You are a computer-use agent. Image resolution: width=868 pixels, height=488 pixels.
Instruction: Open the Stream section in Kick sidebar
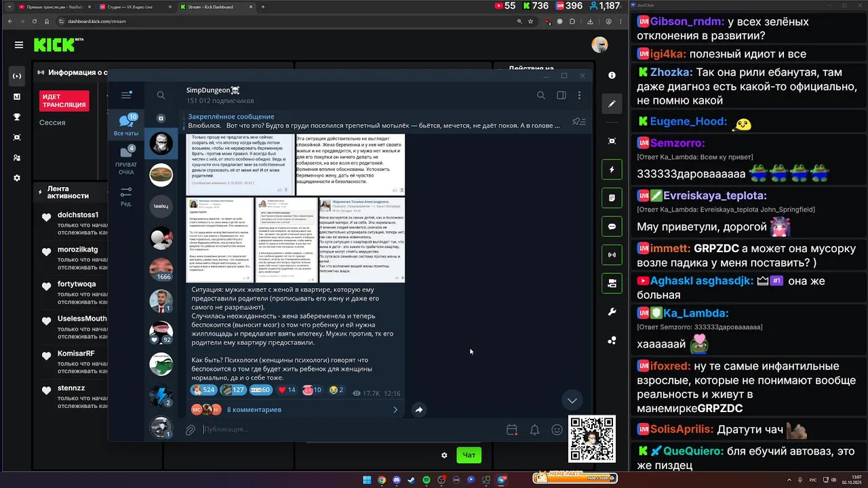click(17, 76)
